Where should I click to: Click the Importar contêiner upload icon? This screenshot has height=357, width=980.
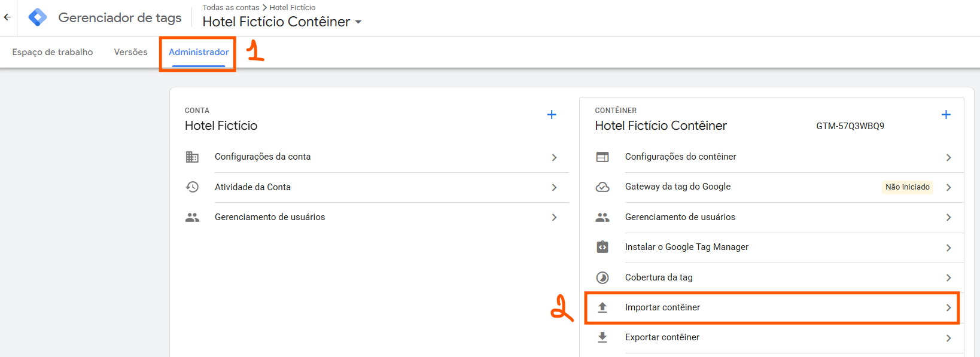point(602,307)
